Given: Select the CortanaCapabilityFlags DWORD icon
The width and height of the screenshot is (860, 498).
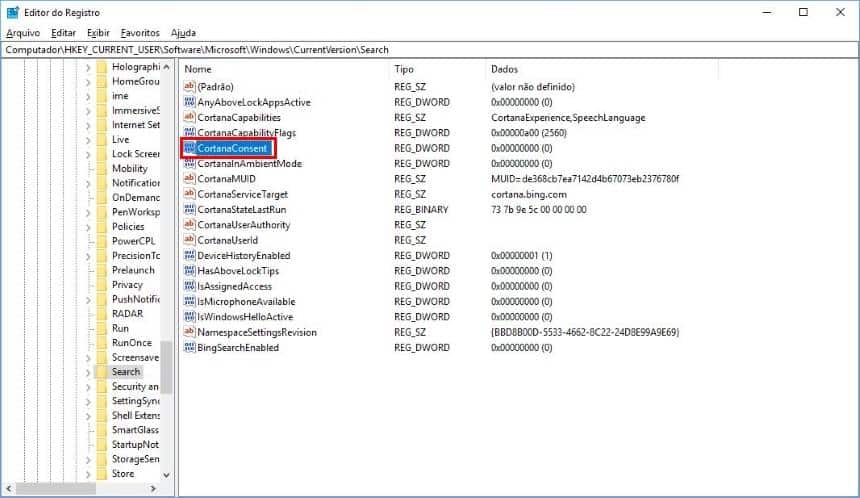Looking at the screenshot, I should coord(189,133).
